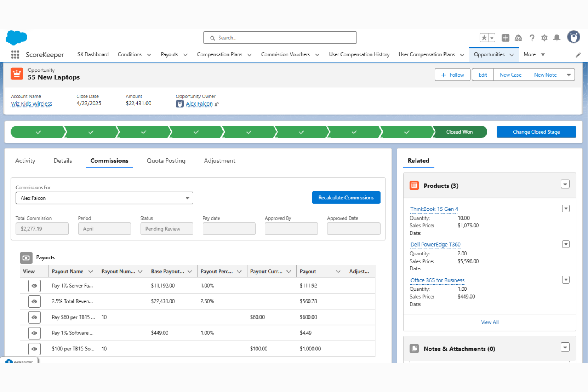Open the Notifications bell icon
Image resolution: width=588 pixels, height=392 pixels.
point(557,38)
